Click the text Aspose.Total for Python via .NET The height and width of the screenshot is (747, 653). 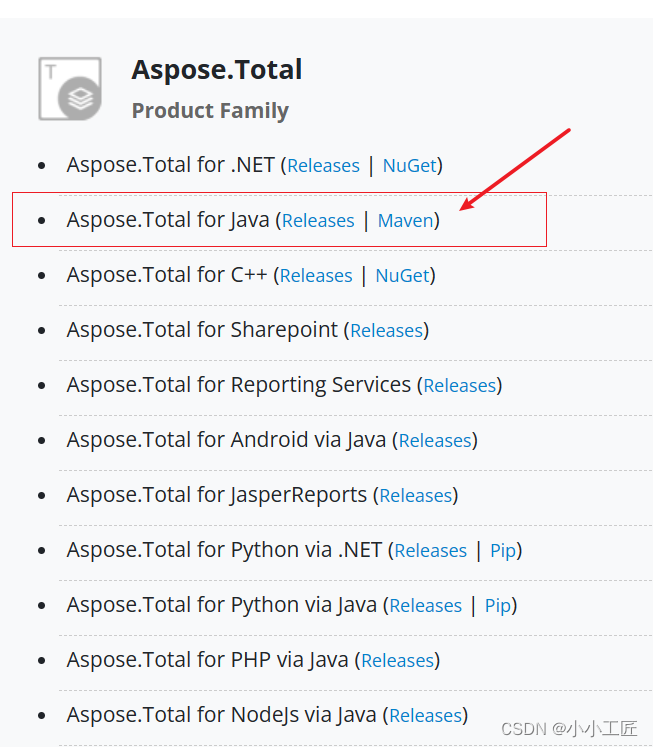[x=224, y=550]
